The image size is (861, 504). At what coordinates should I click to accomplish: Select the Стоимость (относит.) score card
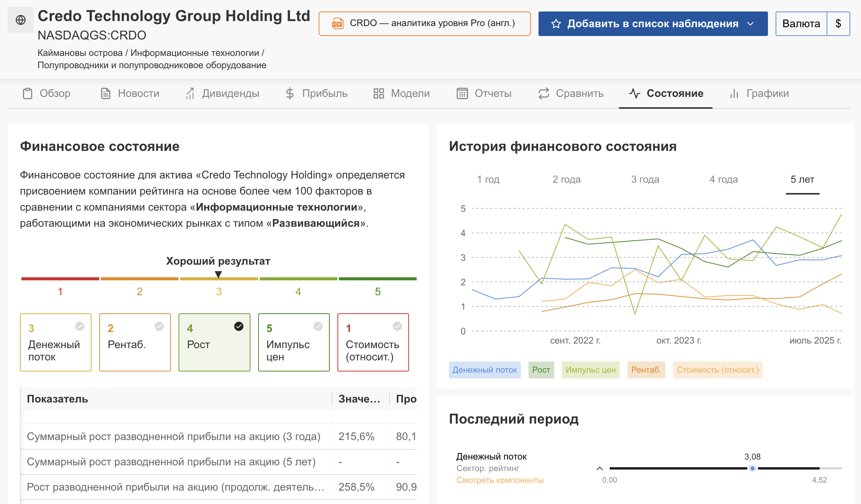click(x=373, y=342)
